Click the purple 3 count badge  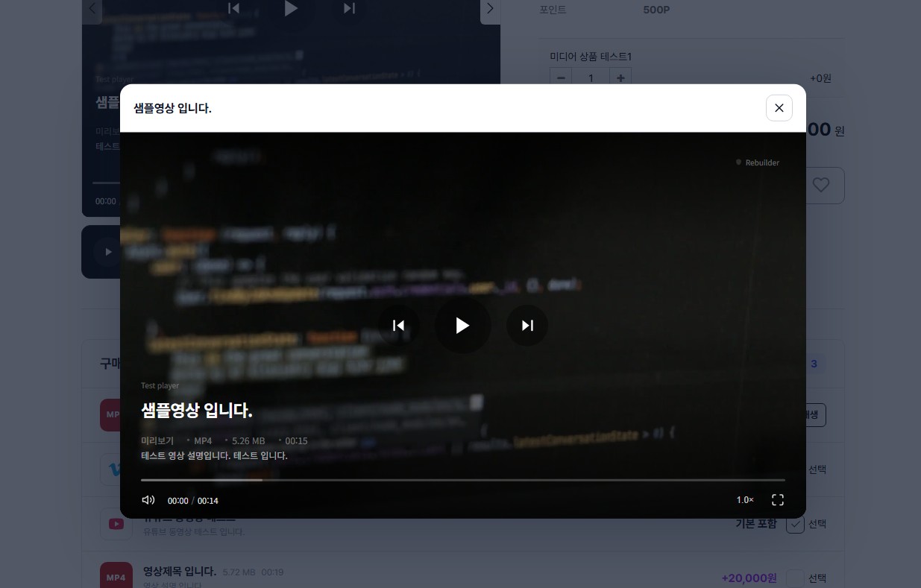(814, 364)
